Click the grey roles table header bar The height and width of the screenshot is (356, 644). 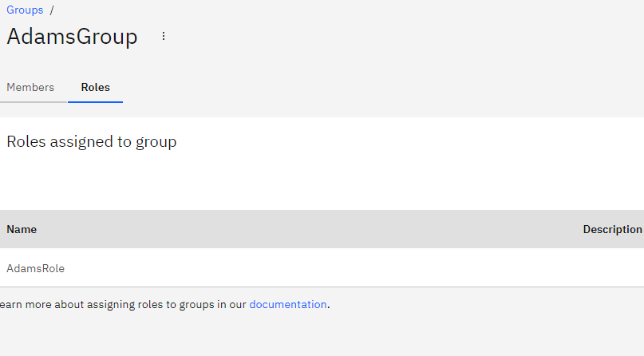[x=322, y=229]
